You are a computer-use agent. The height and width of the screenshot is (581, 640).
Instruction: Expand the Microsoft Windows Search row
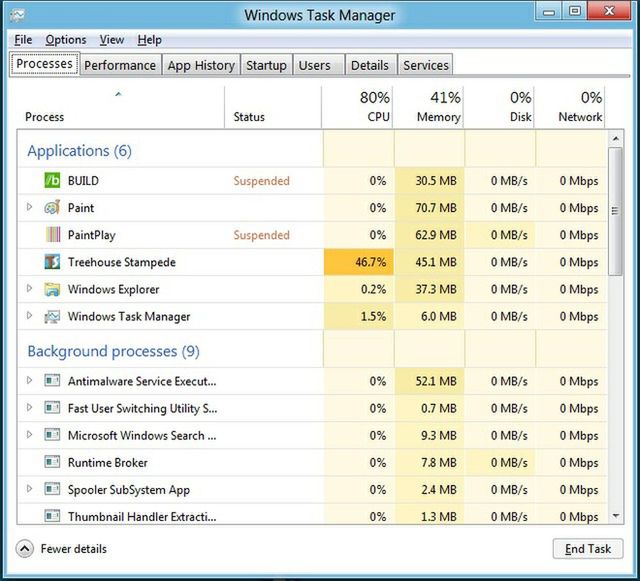[x=29, y=434]
